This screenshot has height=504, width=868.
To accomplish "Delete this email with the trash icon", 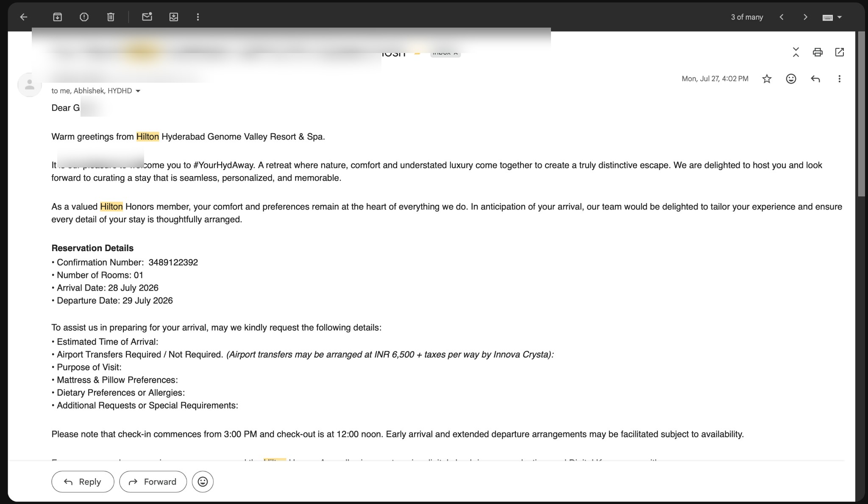I will [x=111, y=17].
